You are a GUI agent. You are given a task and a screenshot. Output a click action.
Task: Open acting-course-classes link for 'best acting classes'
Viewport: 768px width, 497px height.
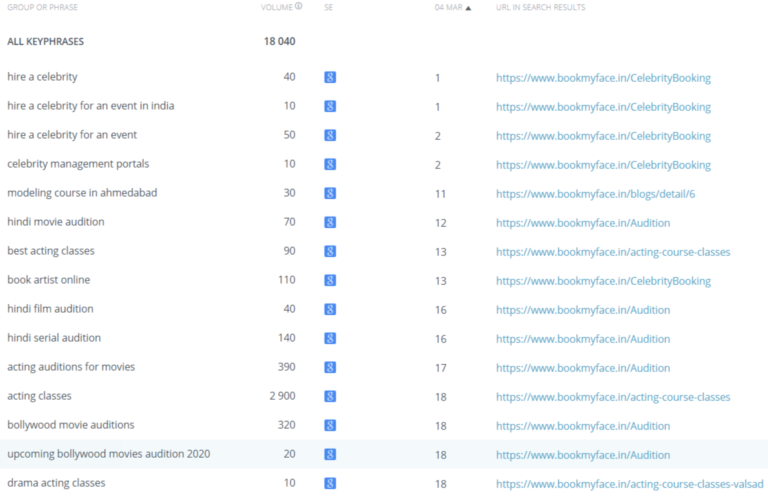[613, 252]
